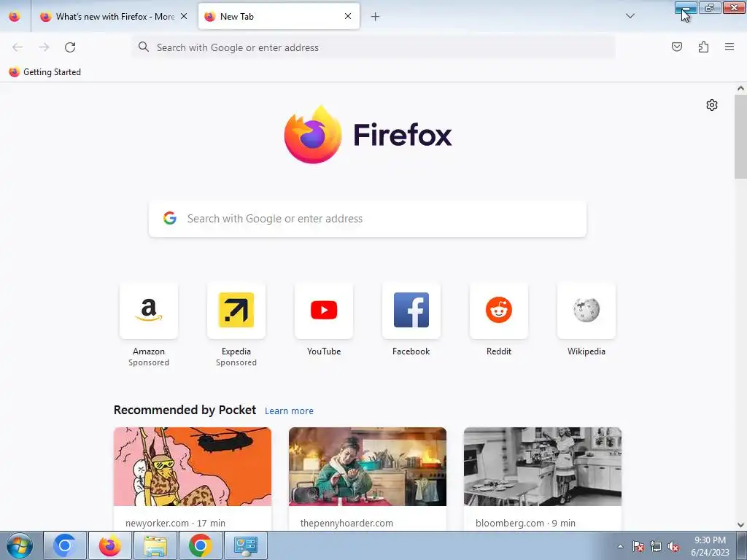Click the muted volume tray icon

click(x=673, y=546)
